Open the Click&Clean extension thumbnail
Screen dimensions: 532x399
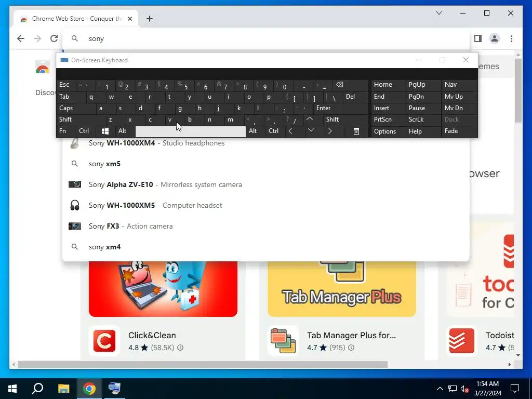click(163, 289)
